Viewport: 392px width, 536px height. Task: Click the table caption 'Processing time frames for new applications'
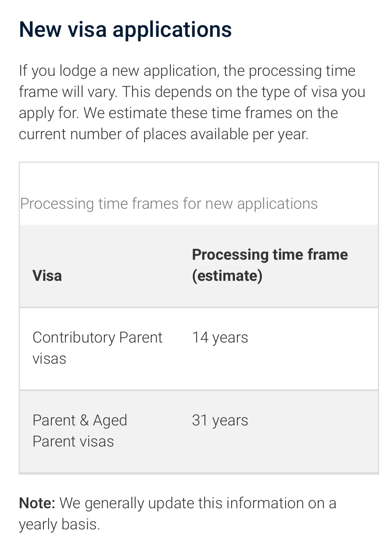click(169, 204)
